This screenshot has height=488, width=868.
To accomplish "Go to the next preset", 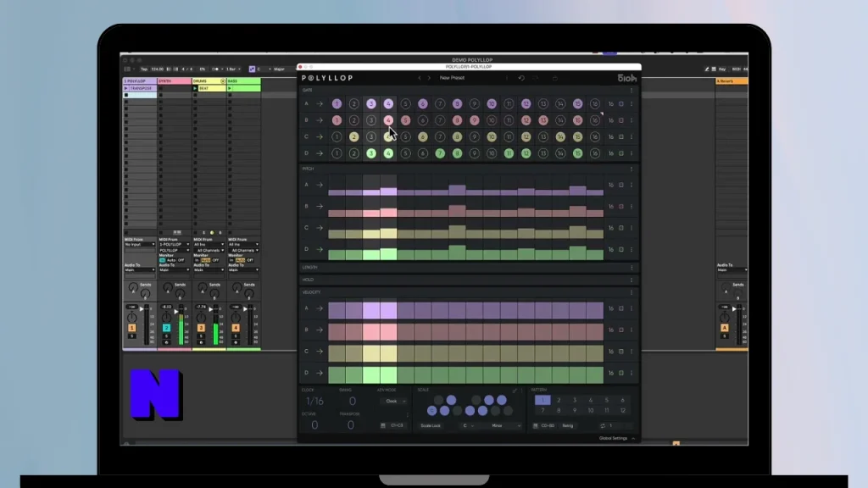I will [x=429, y=78].
